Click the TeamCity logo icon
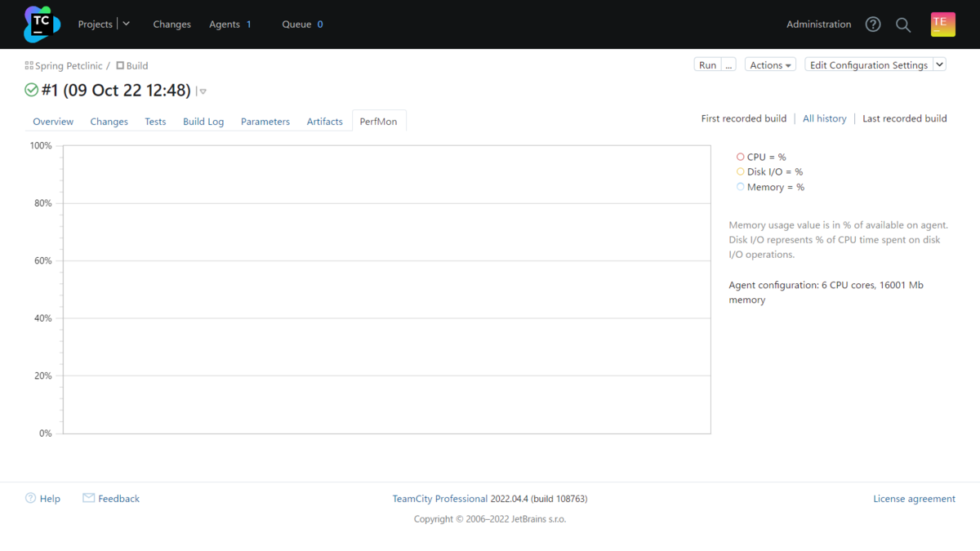This screenshot has height=551, width=980. coord(42,24)
